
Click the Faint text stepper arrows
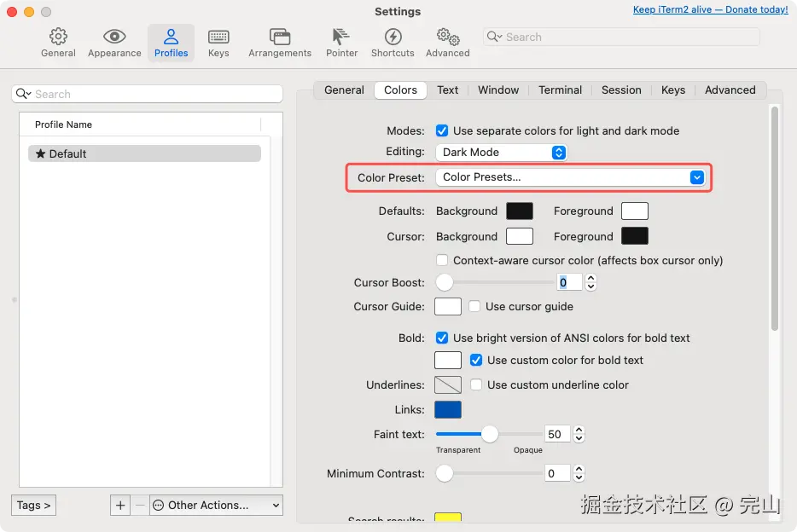pos(579,434)
